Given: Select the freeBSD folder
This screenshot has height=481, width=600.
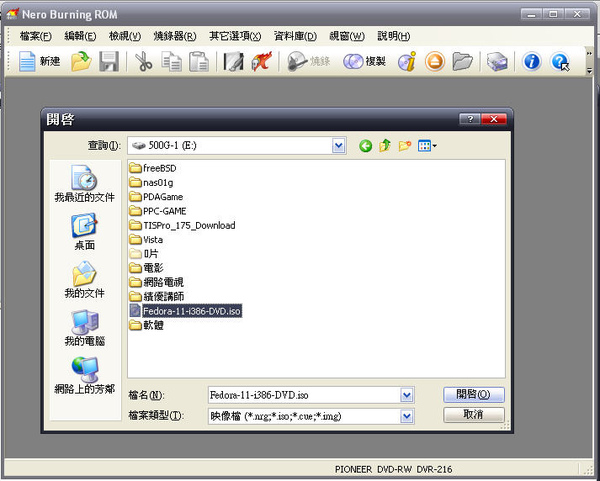Looking at the screenshot, I should (153, 168).
